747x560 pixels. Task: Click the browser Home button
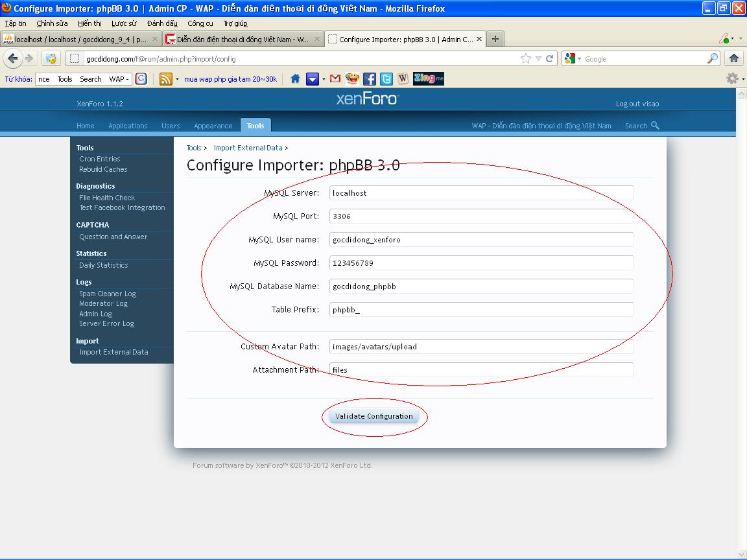(x=734, y=58)
